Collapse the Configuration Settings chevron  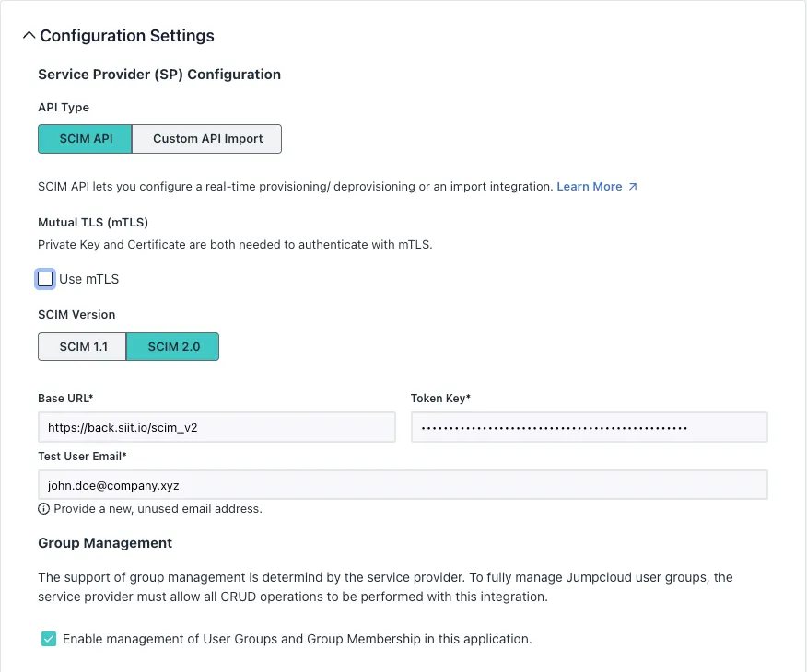29,36
